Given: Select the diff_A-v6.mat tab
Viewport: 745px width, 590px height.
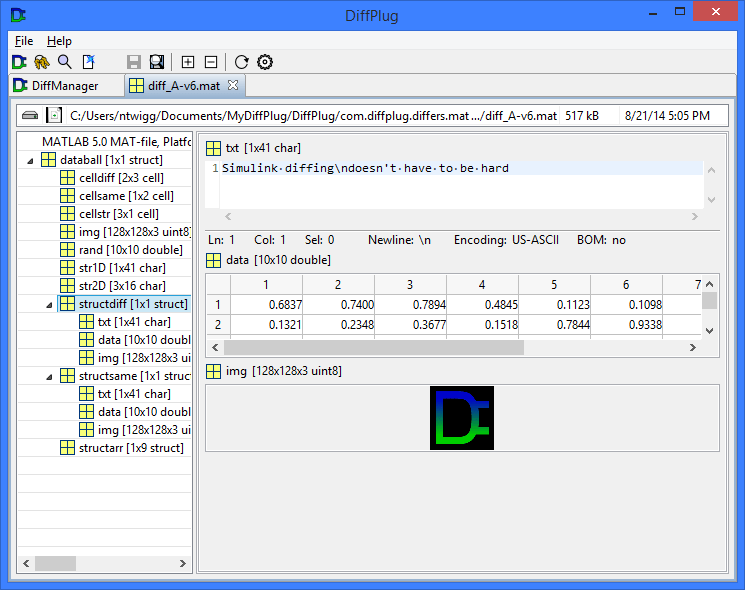Looking at the screenshot, I should pyautogui.click(x=184, y=86).
